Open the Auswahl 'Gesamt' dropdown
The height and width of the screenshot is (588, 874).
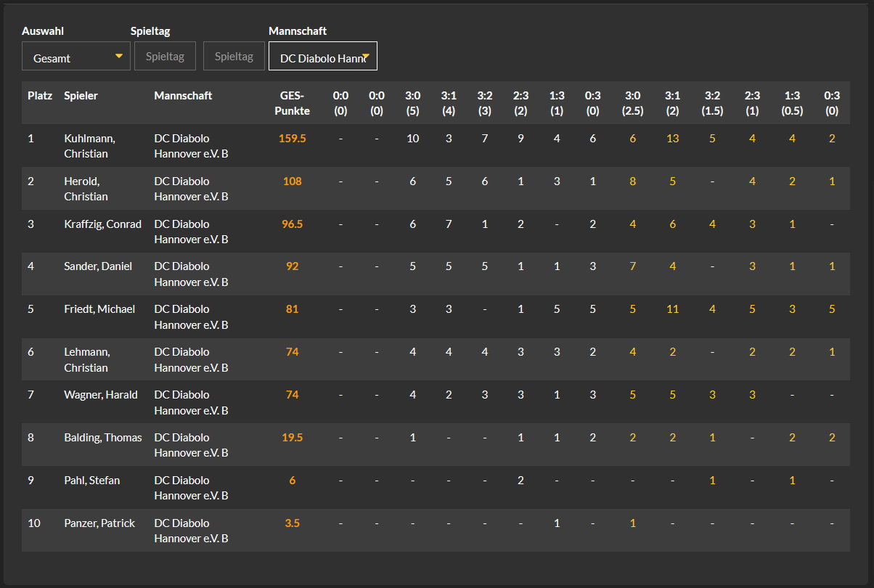[76, 56]
